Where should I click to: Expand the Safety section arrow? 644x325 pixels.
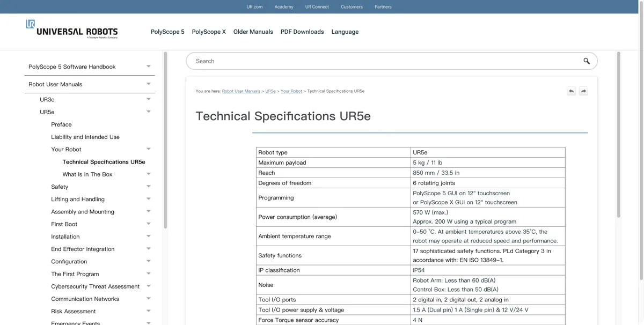pos(149,187)
